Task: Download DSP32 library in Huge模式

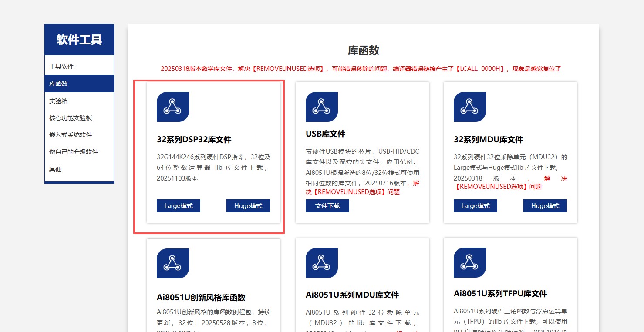Action: (x=248, y=206)
